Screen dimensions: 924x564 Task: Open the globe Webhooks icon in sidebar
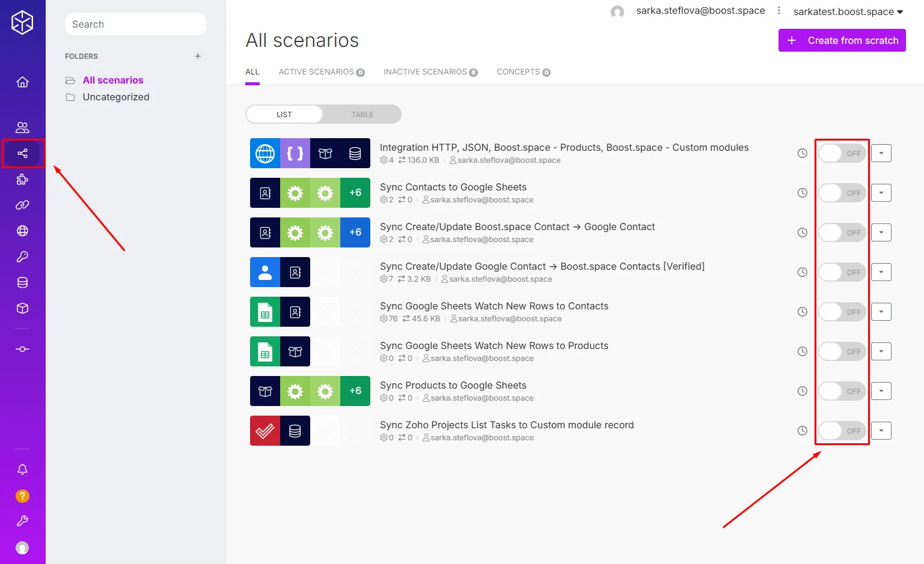[x=22, y=231]
